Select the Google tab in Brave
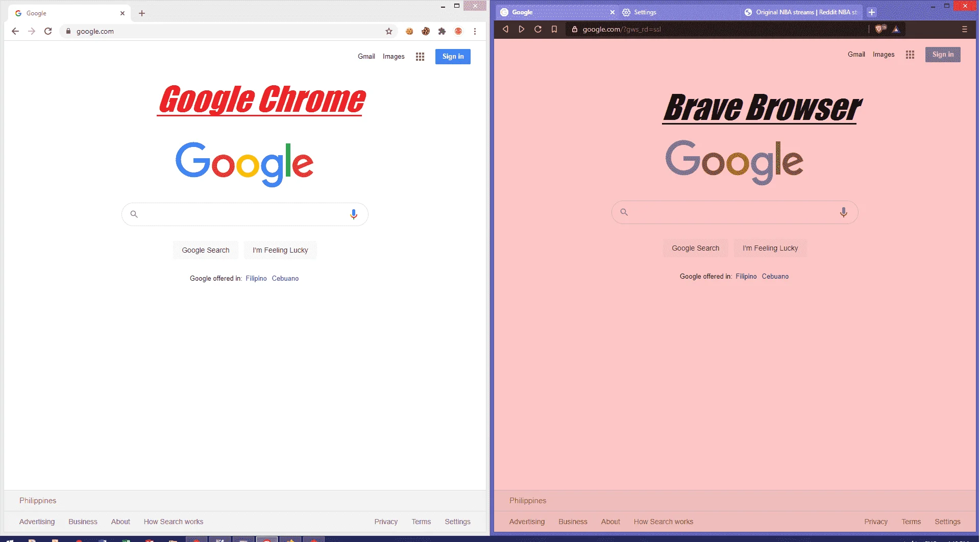980x542 pixels. pos(556,12)
